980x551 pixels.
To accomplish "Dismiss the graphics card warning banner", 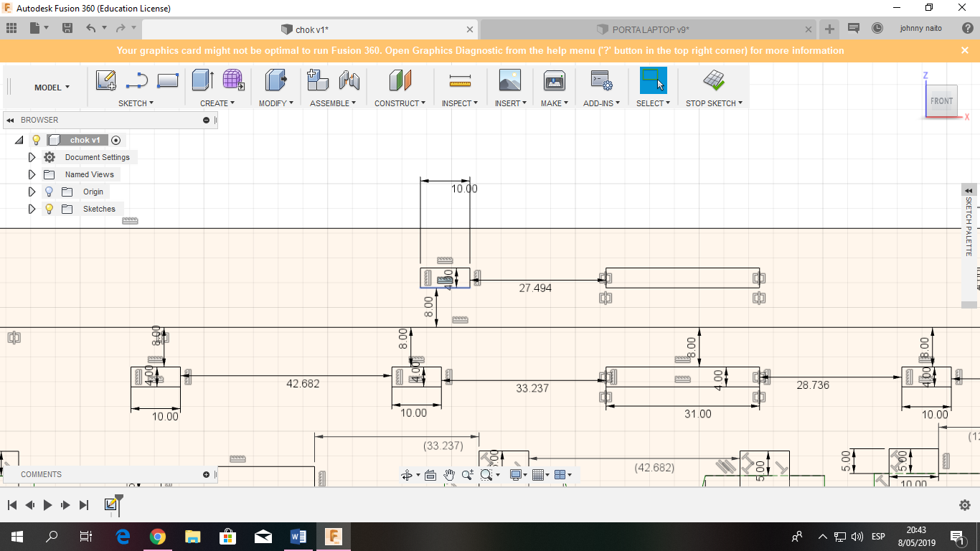I will click(x=965, y=50).
